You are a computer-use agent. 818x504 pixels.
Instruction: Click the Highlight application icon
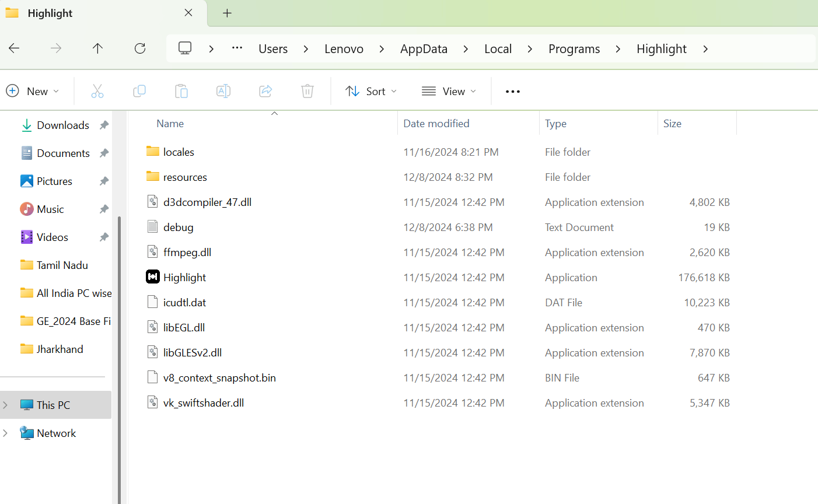point(152,277)
